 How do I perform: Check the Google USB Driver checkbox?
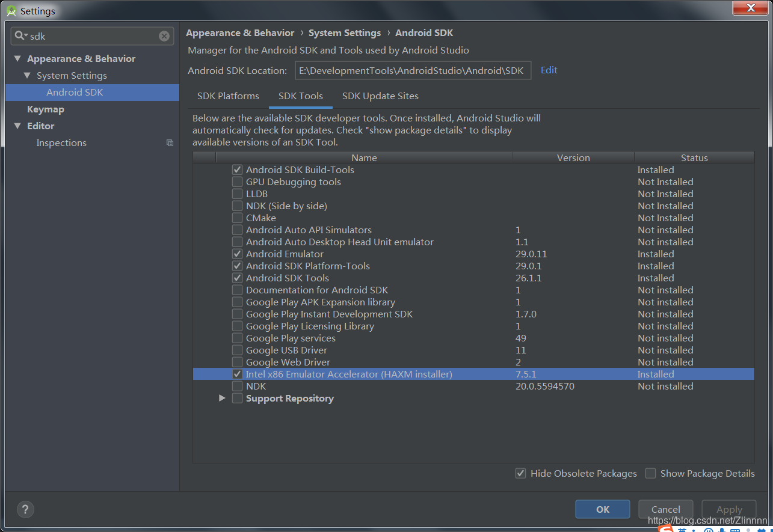(238, 350)
